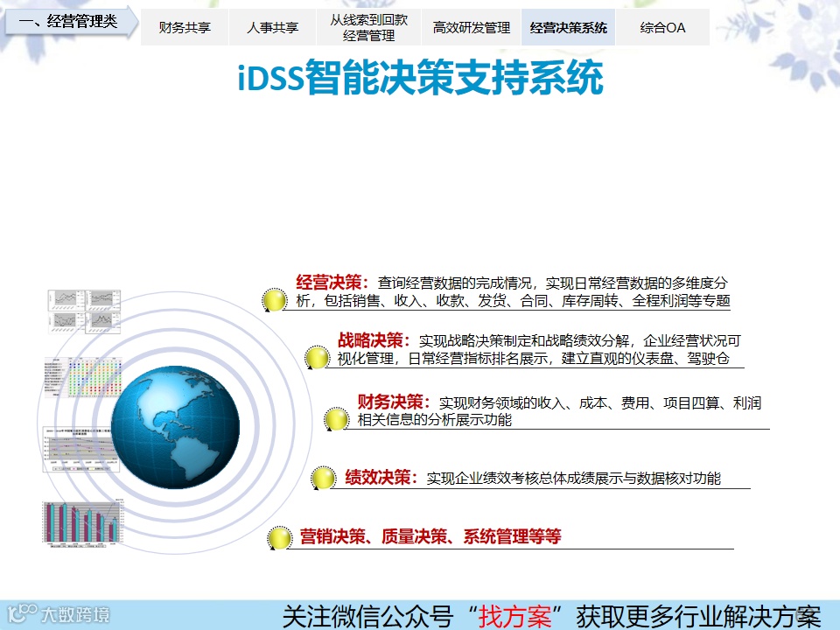Open the colored dot matrix thumbnail
Image resolution: width=840 pixels, height=630 pixels.
83,378
